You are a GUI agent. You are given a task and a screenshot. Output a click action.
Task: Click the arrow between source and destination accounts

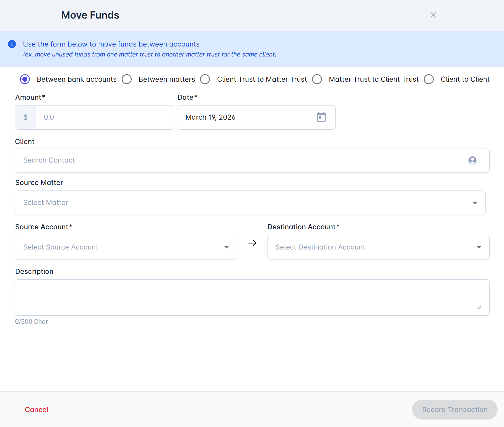pyautogui.click(x=252, y=243)
